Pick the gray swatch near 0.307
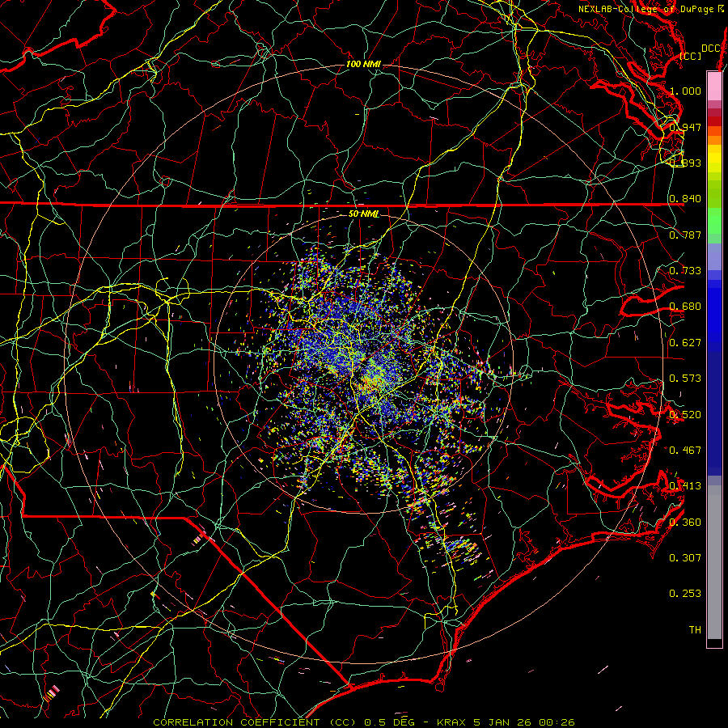Image resolution: width=728 pixels, height=728 pixels. point(714,562)
